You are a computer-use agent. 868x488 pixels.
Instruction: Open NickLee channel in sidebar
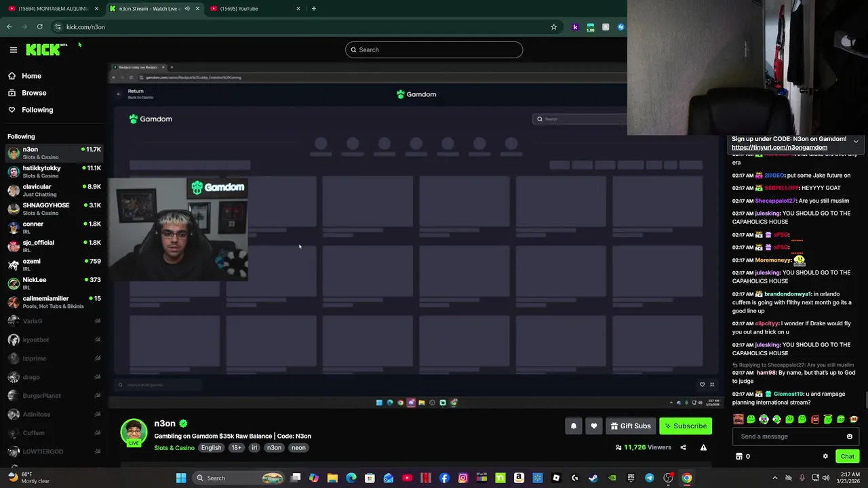pos(54,283)
